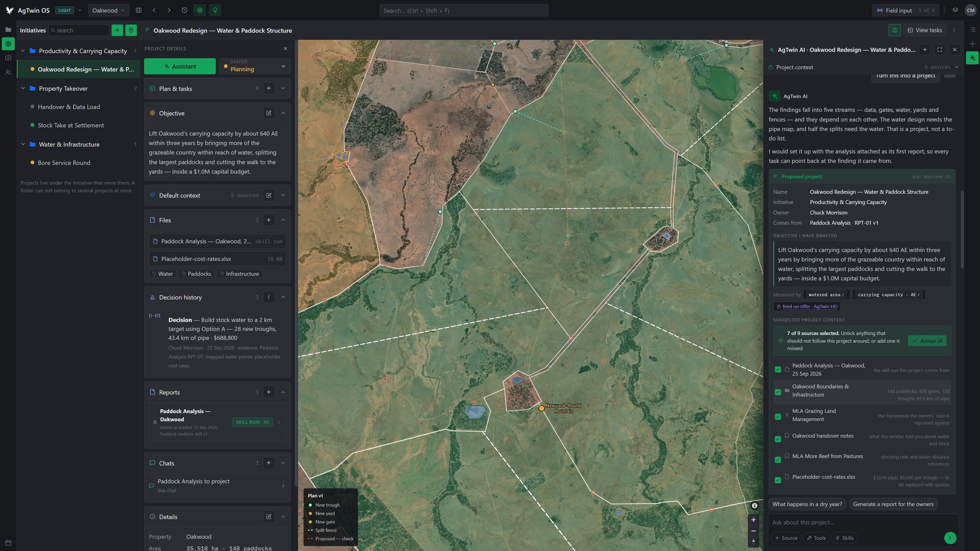This screenshot has height=551, width=980.
Task: Click the green Assistant button
Action: [180, 66]
